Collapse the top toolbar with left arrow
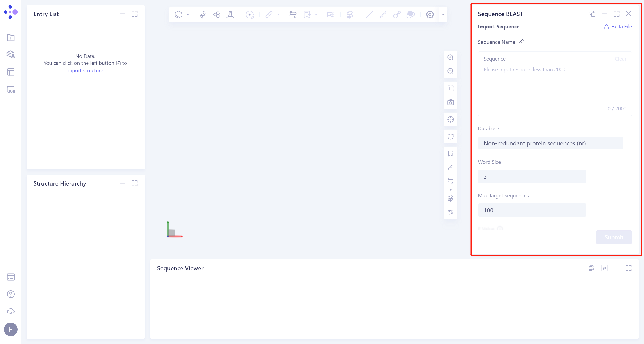 click(x=443, y=15)
